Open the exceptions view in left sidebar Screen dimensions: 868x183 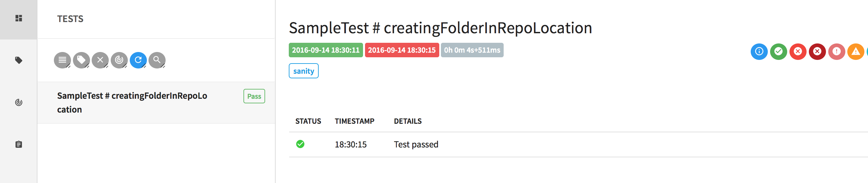pyautogui.click(x=18, y=102)
